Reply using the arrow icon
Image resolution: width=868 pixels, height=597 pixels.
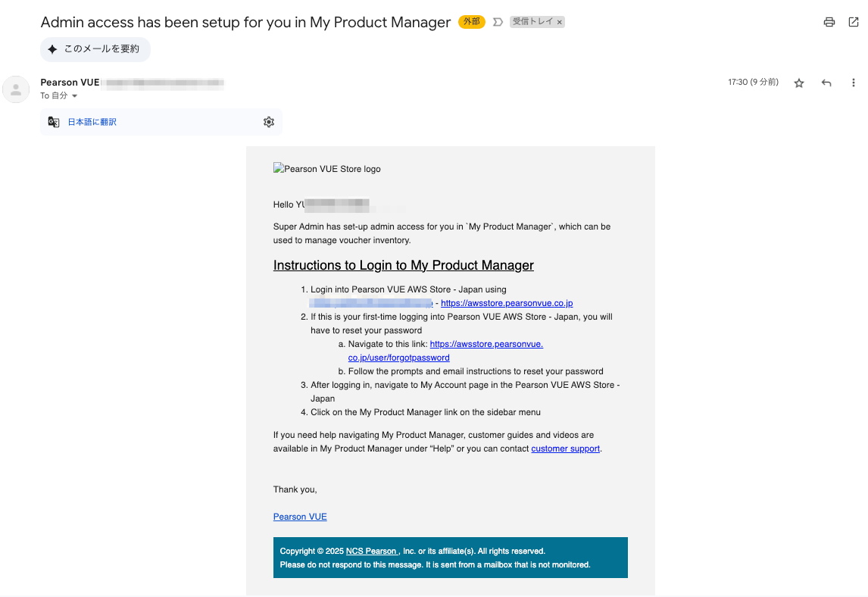point(826,83)
